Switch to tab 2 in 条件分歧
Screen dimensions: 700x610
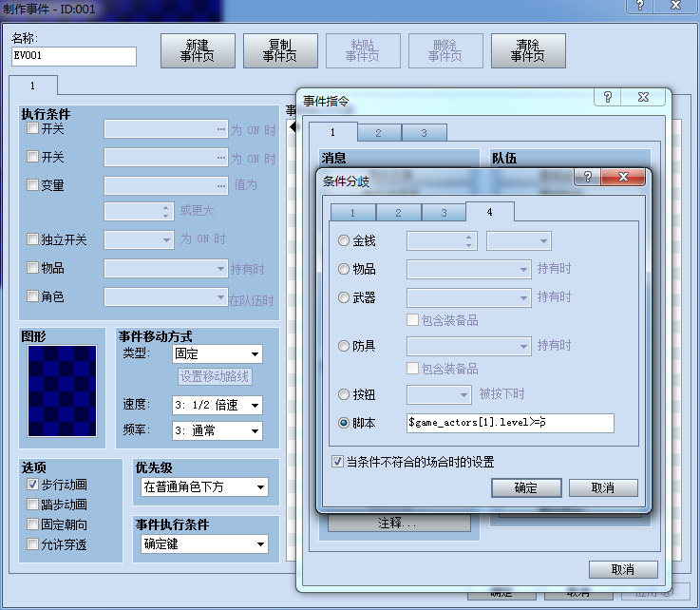(398, 213)
